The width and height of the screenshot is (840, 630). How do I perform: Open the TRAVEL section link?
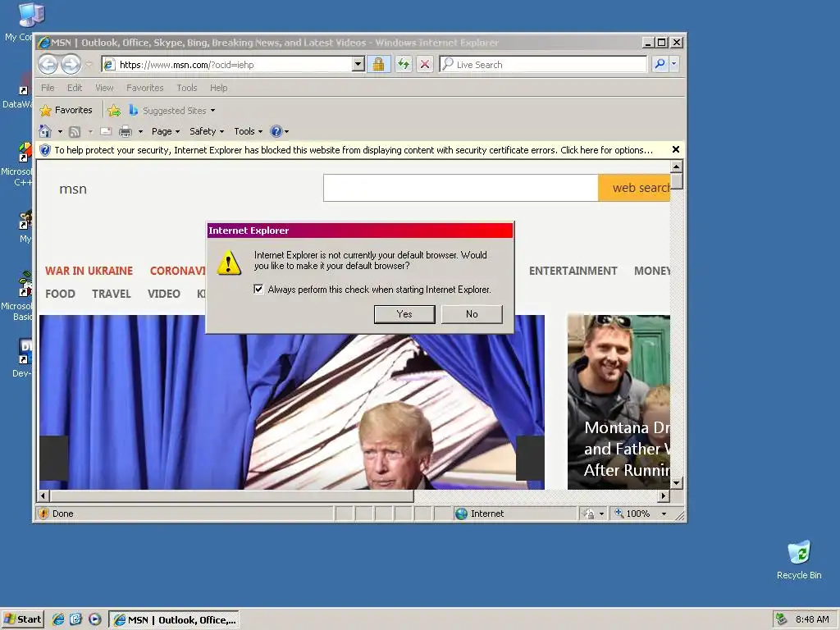(112, 294)
